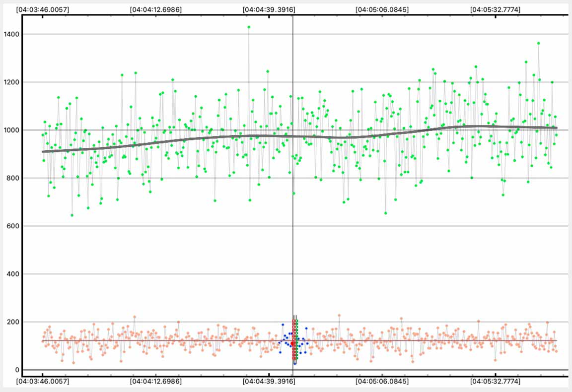Select the top timestamp 04:04:39.3916
This screenshot has height=392, width=572.
tap(269, 9)
